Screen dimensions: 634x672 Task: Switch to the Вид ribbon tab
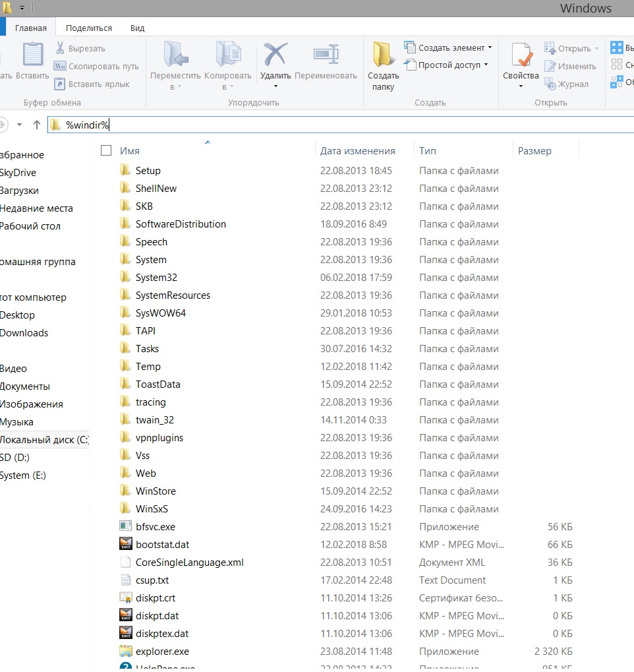137,28
